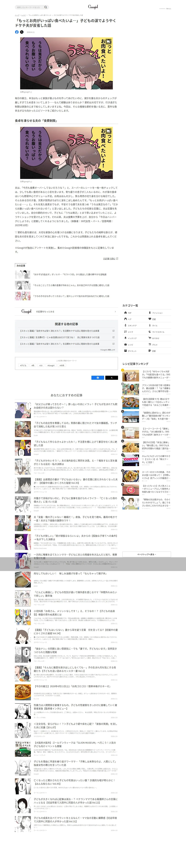
Task: Click the black X share button below keywords
Action: [x=111, y=378]
